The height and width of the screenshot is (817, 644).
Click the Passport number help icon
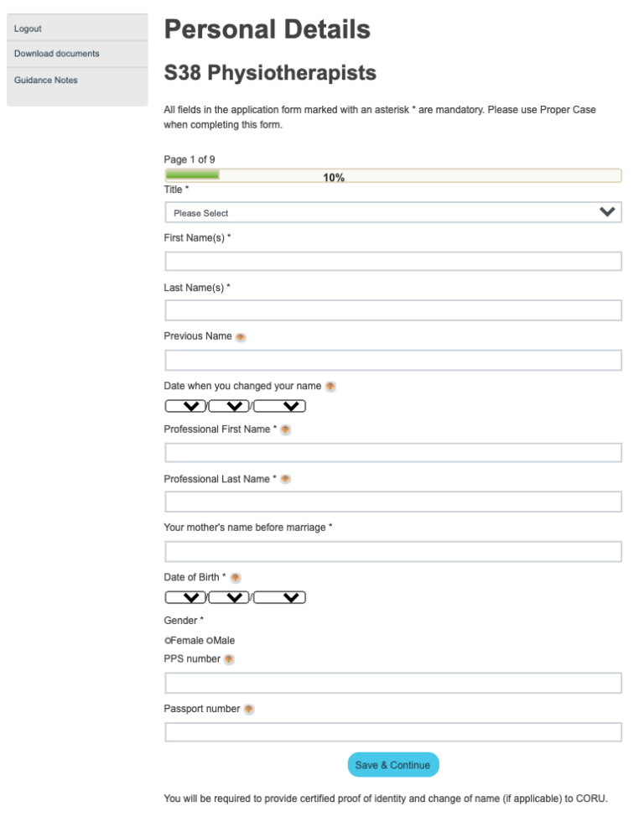[x=248, y=708]
